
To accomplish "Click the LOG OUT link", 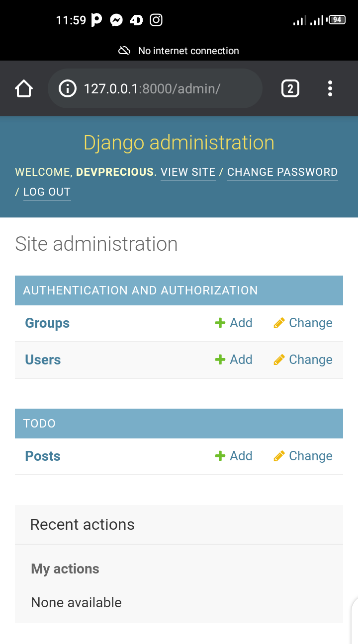I will tap(47, 192).
